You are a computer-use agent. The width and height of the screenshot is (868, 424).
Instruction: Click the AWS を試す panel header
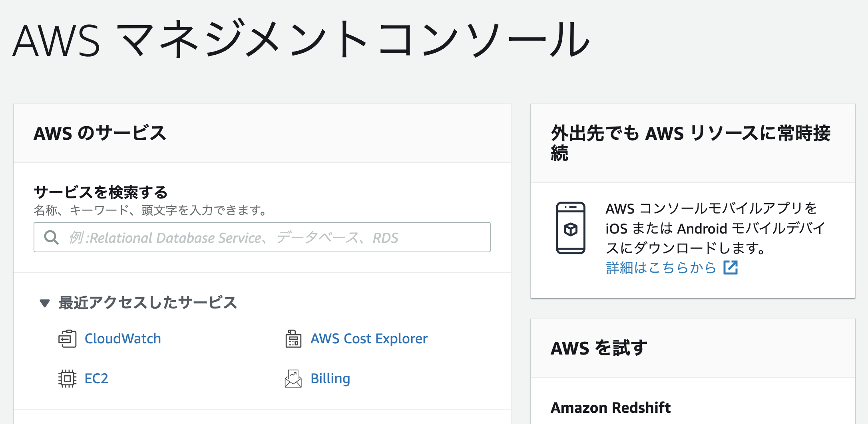(599, 348)
